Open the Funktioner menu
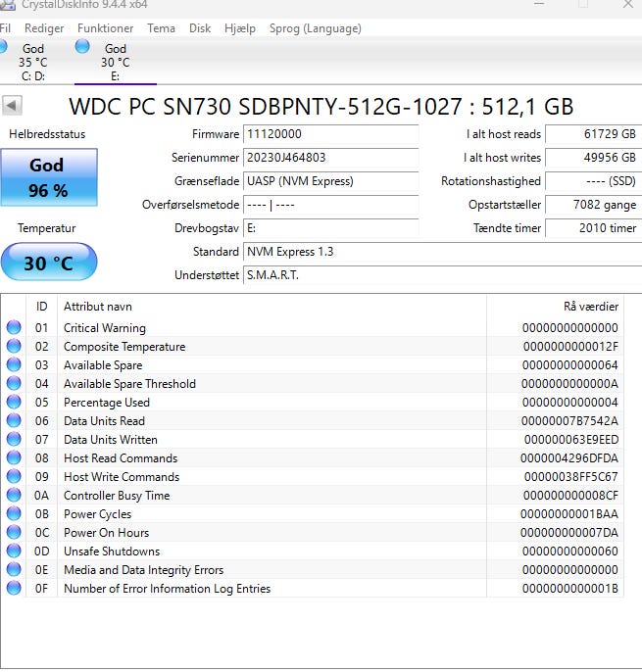642x672 pixels. click(105, 28)
